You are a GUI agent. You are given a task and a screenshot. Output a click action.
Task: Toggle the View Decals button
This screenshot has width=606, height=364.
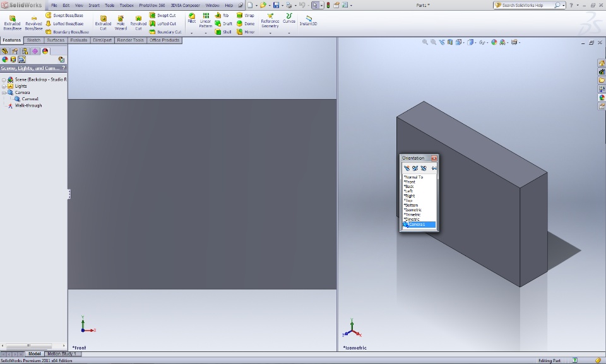(13, 59)
